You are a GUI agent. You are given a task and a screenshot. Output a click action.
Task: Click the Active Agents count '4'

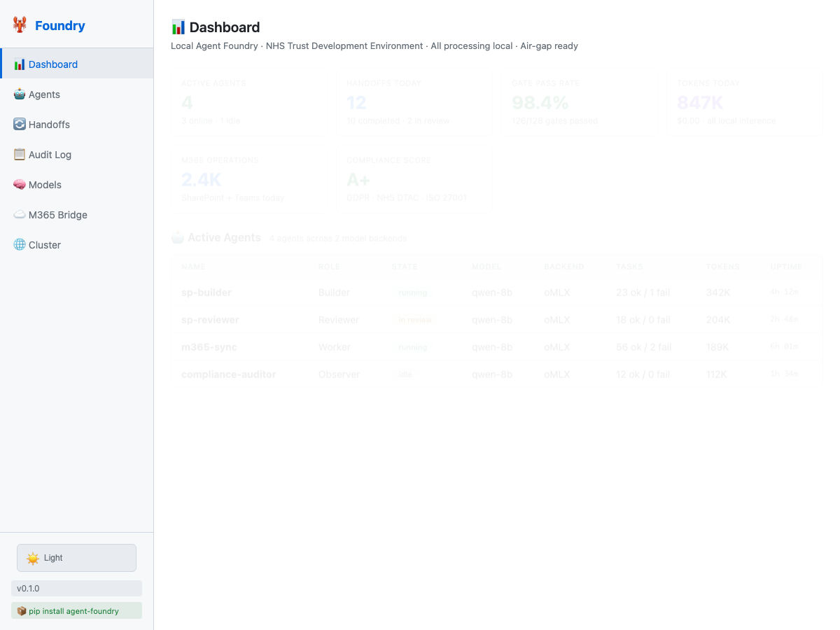click(x=187, y=103)
